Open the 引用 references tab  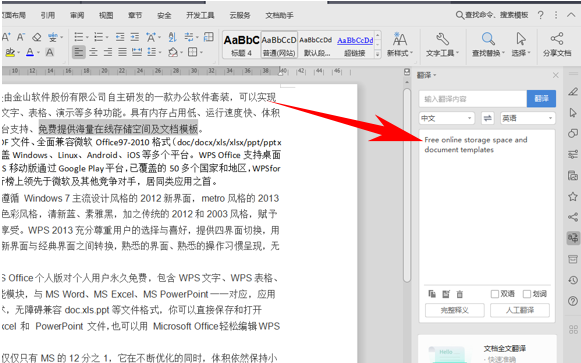(48, 15)
